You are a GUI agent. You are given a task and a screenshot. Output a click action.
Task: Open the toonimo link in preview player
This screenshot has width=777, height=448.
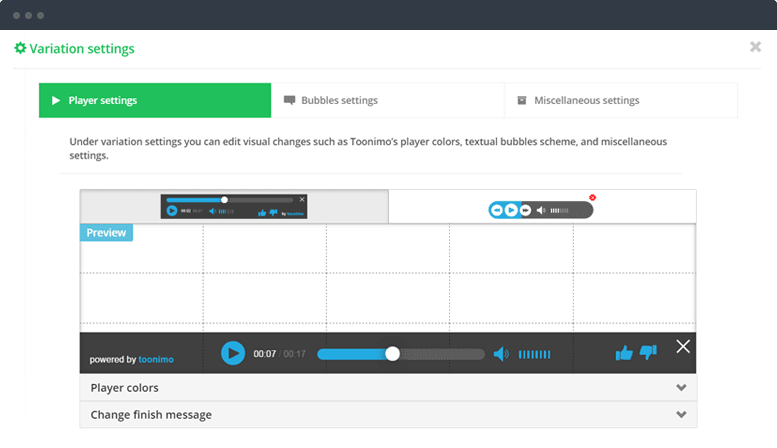coord(156,359)
